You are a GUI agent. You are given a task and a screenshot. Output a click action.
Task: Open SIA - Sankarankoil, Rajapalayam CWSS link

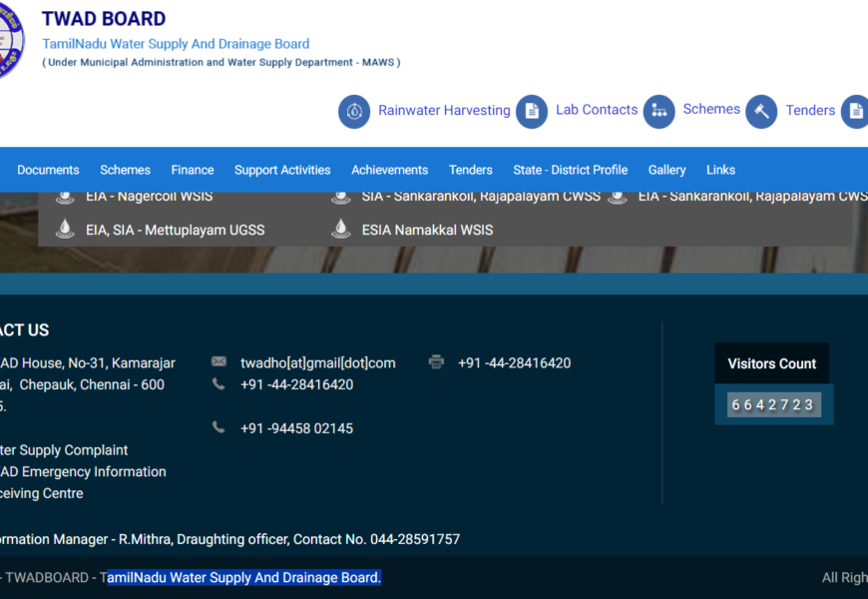[x=481, y=197]
